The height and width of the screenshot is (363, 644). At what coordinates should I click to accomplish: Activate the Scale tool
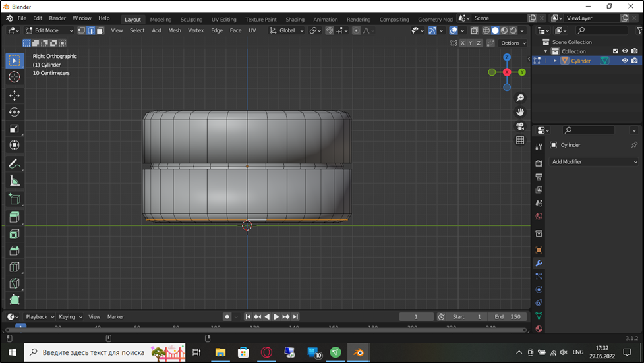15,129
